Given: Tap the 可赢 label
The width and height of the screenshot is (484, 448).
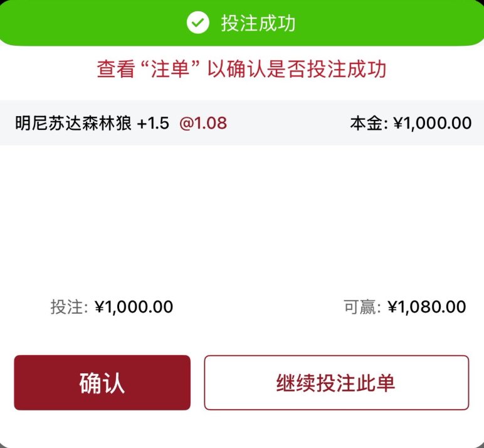Looking at the screenshot, I should pos(362,307).
